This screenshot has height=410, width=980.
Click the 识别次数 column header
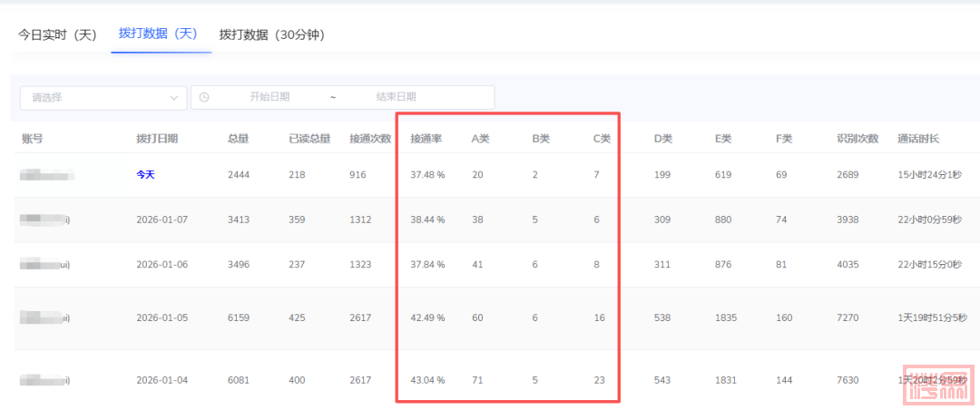coord(857,139)
